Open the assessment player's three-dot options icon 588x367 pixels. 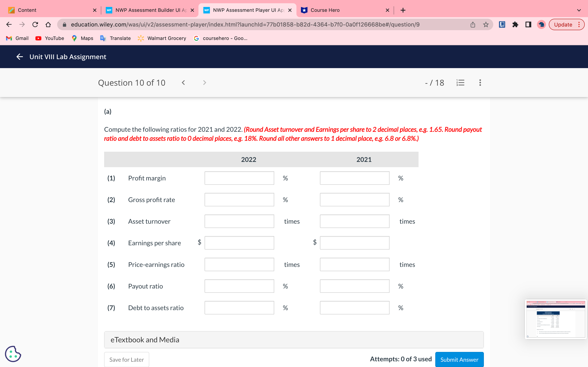coord(480,83)
